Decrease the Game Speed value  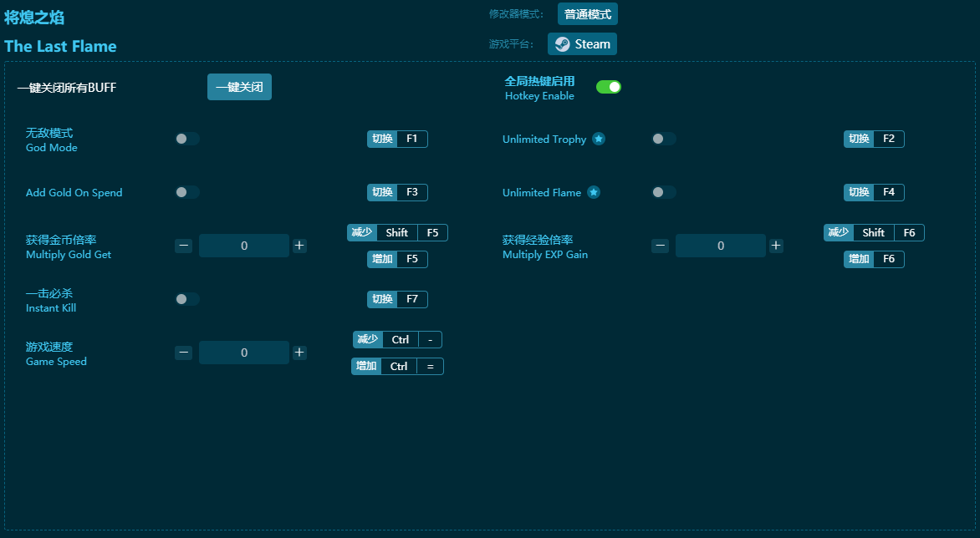(184, 353)
